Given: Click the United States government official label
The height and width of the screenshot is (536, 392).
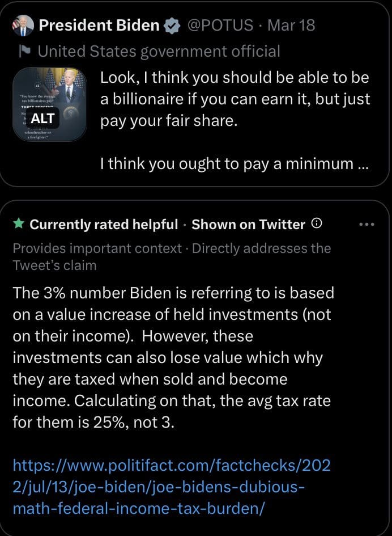Looking at the screenshot, I should pyautogui.click(x=159, y=52).
